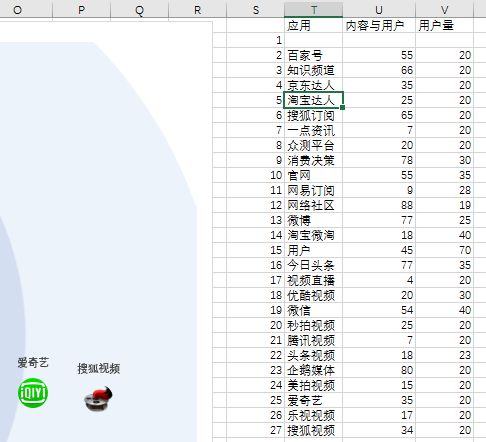Screen dimensions: 486x442
Task: Click the iQIYI green logo icon
Action: tap(33, 393)
